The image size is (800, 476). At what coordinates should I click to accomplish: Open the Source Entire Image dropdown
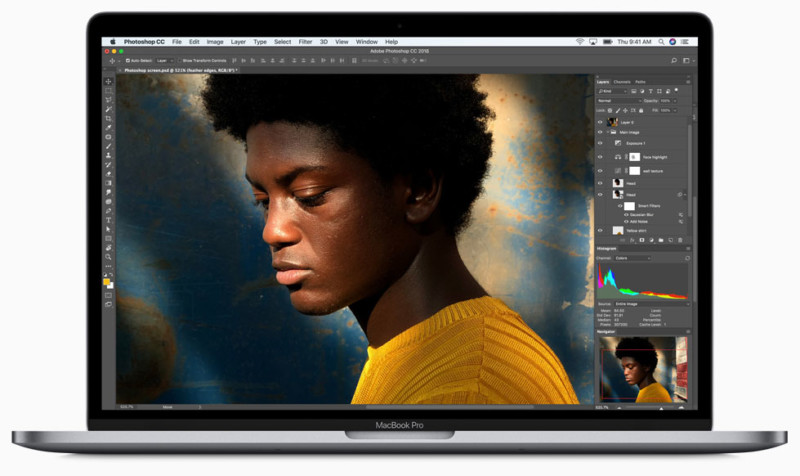652,304
